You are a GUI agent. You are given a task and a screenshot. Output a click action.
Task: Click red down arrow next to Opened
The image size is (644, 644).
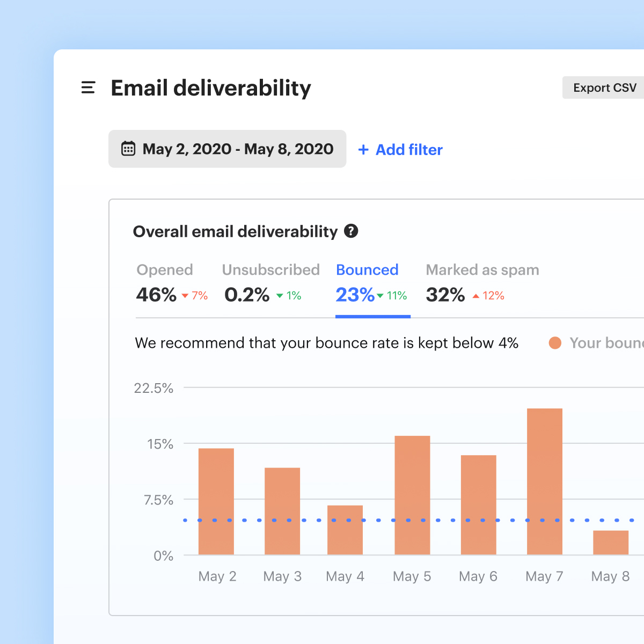(x=185, y=296)
